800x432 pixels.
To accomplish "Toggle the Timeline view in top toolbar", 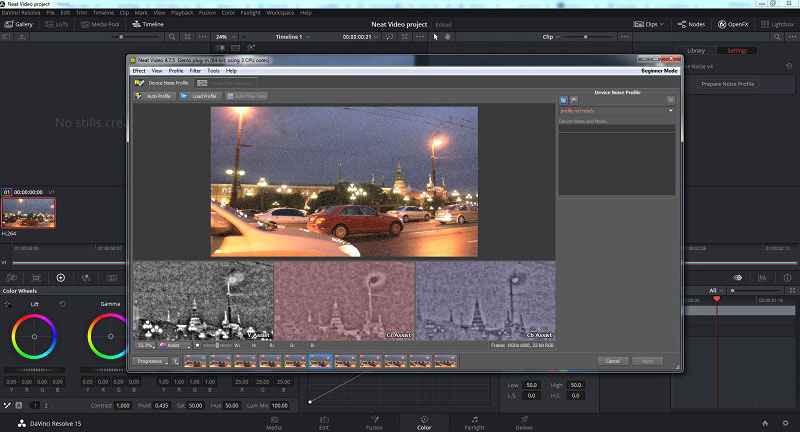I will tap(148, 24).
